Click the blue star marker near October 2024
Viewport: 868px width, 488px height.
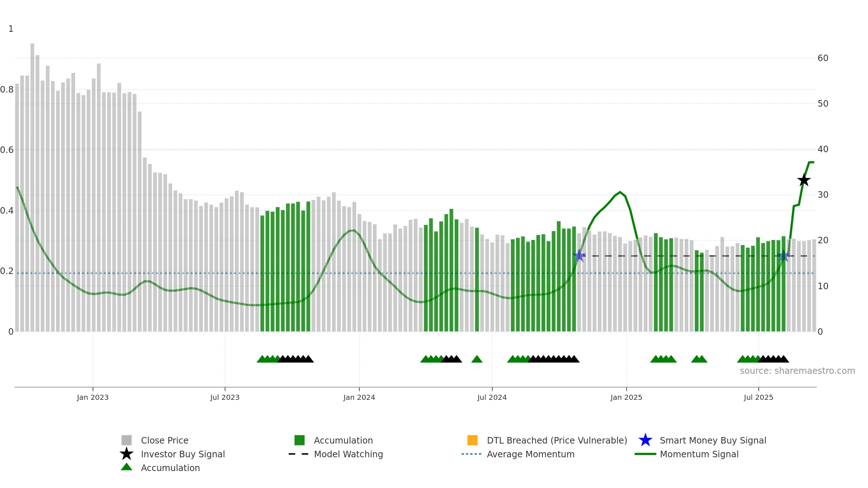coord(579,256)
